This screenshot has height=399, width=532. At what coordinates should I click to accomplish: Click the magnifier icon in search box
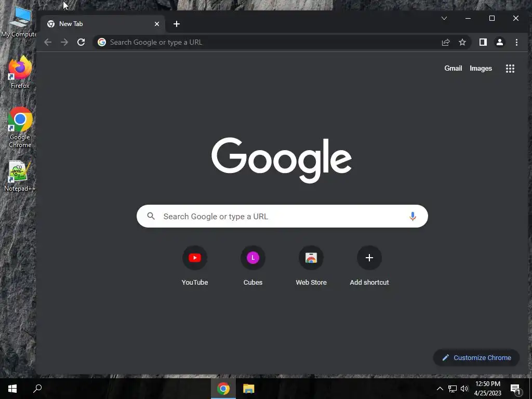(151, 216)
